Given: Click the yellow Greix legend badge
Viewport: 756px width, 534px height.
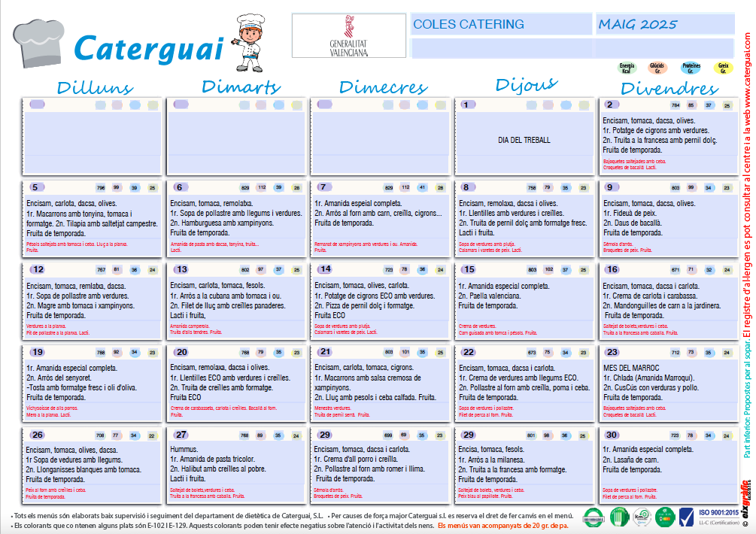Looking at the screenshot, I should (x=722, y=68).
